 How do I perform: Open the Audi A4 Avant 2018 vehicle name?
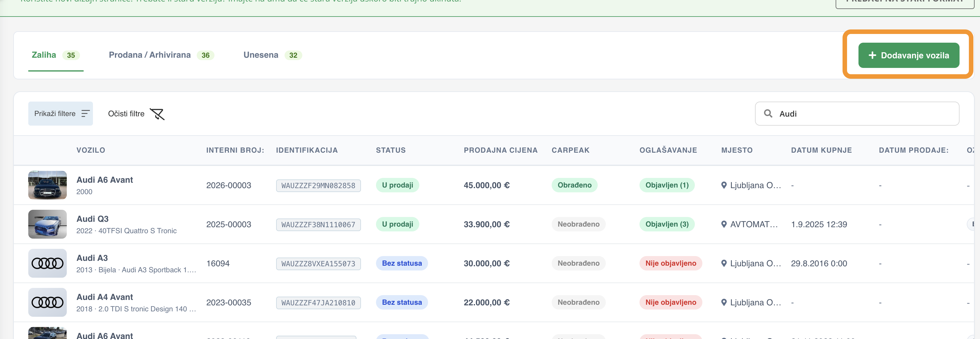(x=105, y=297)
